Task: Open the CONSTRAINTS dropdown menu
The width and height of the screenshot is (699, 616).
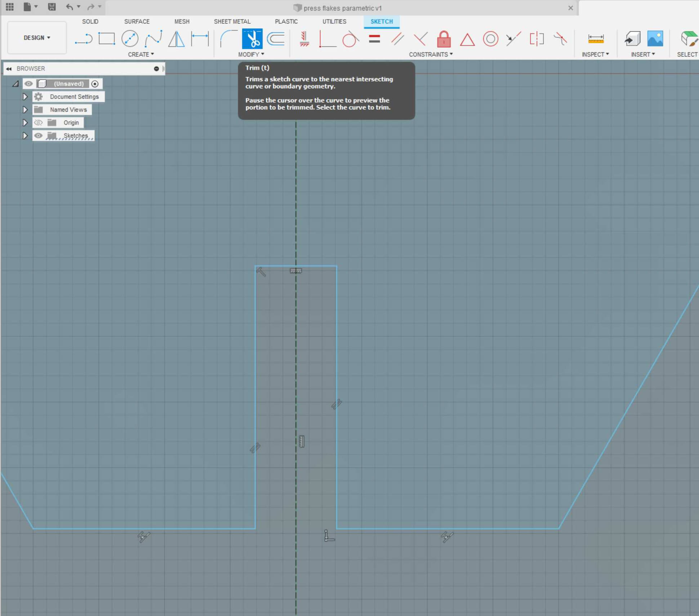Action: click(431, 54)
